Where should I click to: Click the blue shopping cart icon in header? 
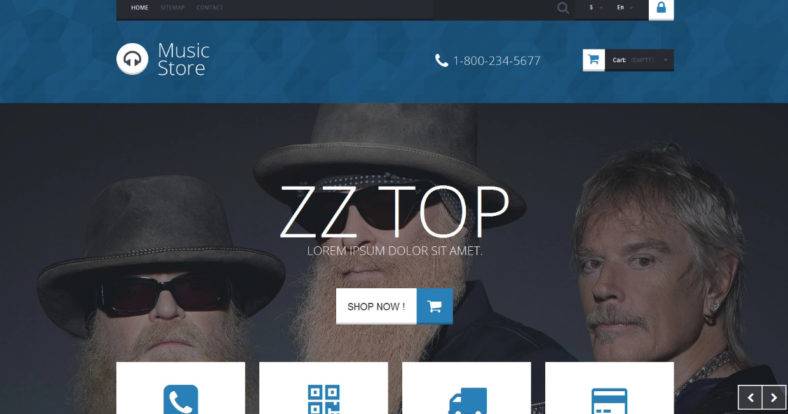pyautogui.click(x=594, y=60)
